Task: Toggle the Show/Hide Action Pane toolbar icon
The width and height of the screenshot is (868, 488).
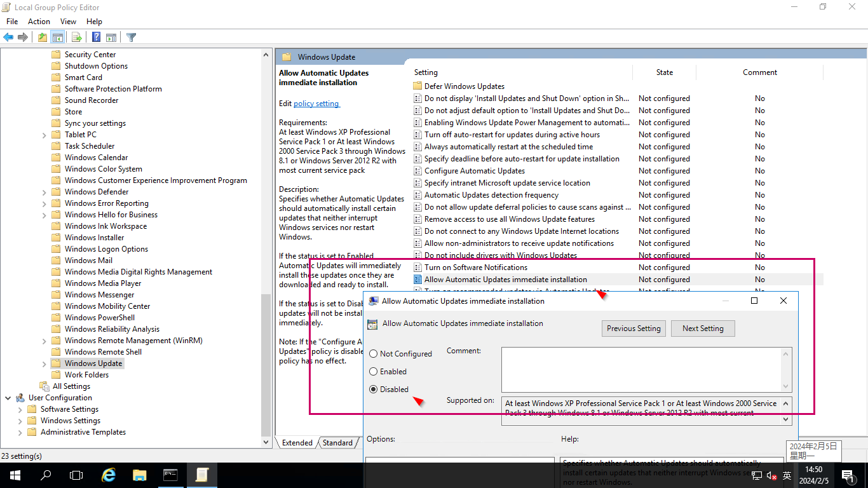Action: click(x=111, y=37)
